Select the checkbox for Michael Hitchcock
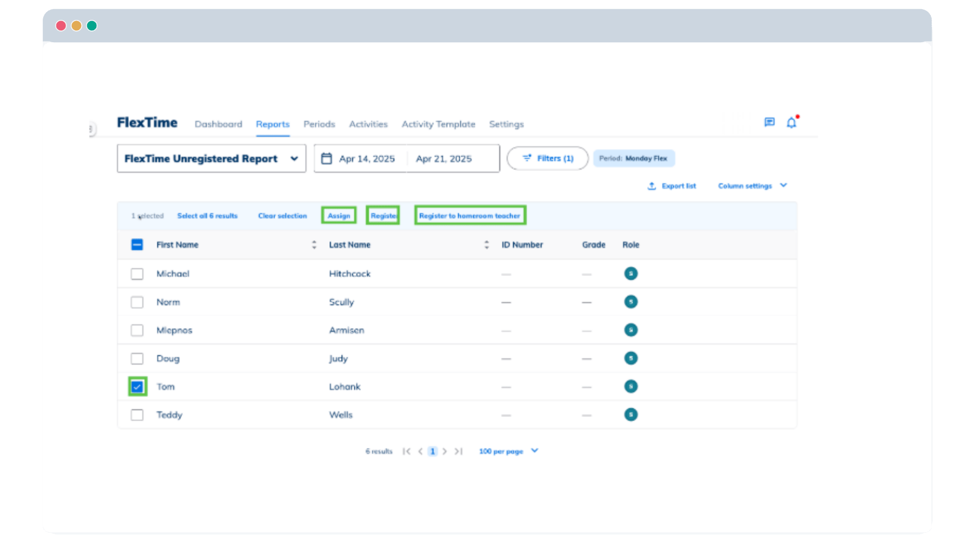Viewport: 980px width, 551px height. point(137,274)
